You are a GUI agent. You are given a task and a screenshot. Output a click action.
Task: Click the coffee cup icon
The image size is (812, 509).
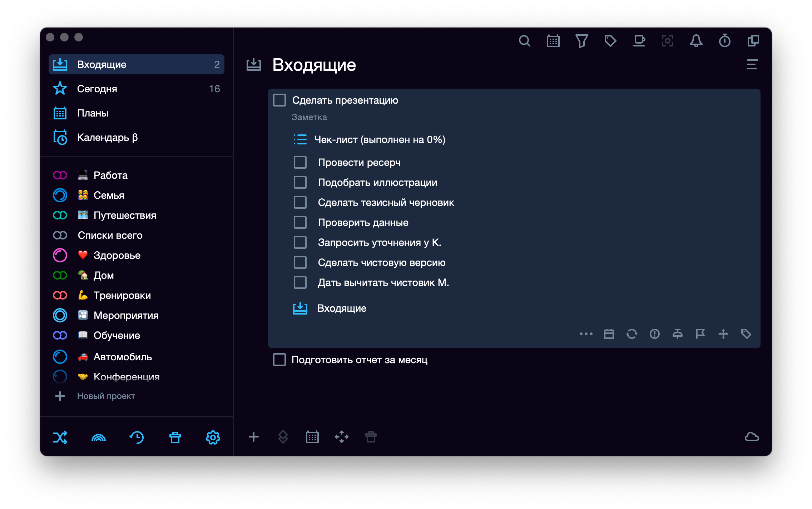(639, 41)
